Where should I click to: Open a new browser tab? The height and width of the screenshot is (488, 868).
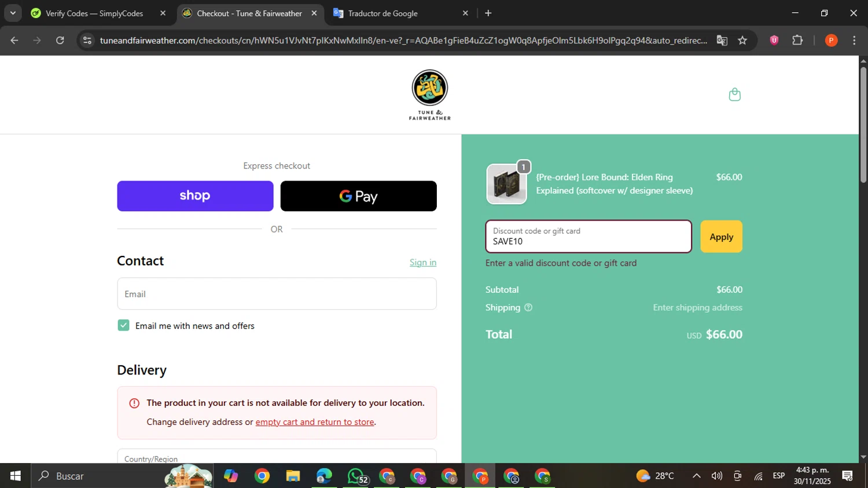pyautogui.click(x=488, y=13)
